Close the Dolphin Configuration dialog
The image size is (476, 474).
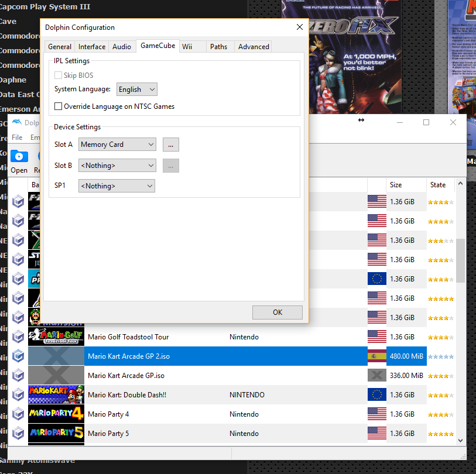coord(300,27)
